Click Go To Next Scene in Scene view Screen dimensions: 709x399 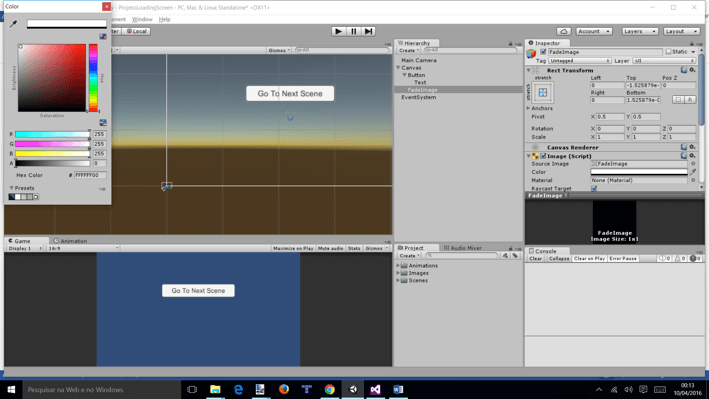(290, 94)
